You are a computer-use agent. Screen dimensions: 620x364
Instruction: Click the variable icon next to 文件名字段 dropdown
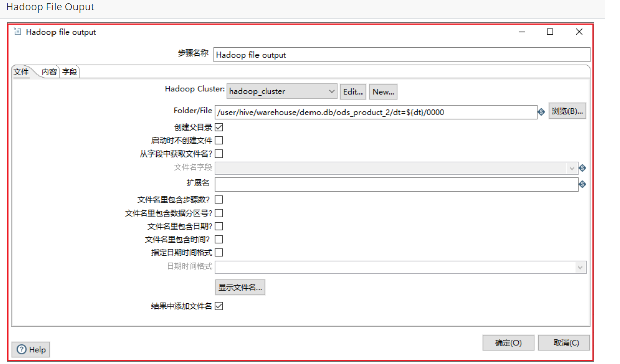[583, 167]
